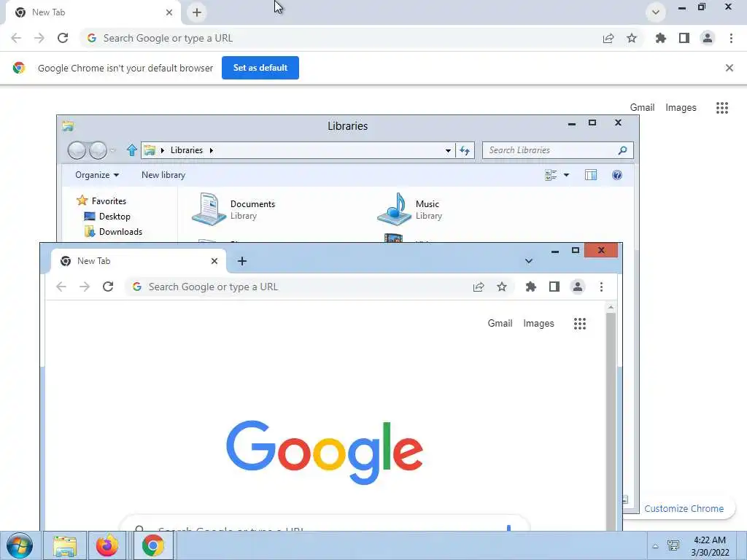The image size is (747, 560).
Task: Click front Chrome vertical scrollbar thumb
Action: [611, 421]
